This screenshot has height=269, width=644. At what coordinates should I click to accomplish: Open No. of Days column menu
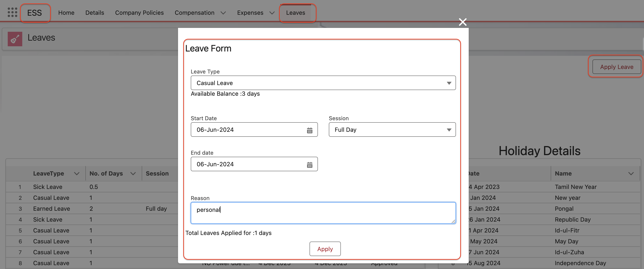pos(133,174)
